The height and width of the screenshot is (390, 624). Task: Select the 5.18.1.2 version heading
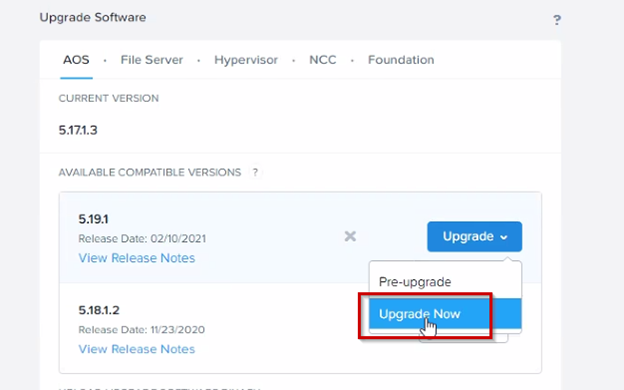coord(99,310)
